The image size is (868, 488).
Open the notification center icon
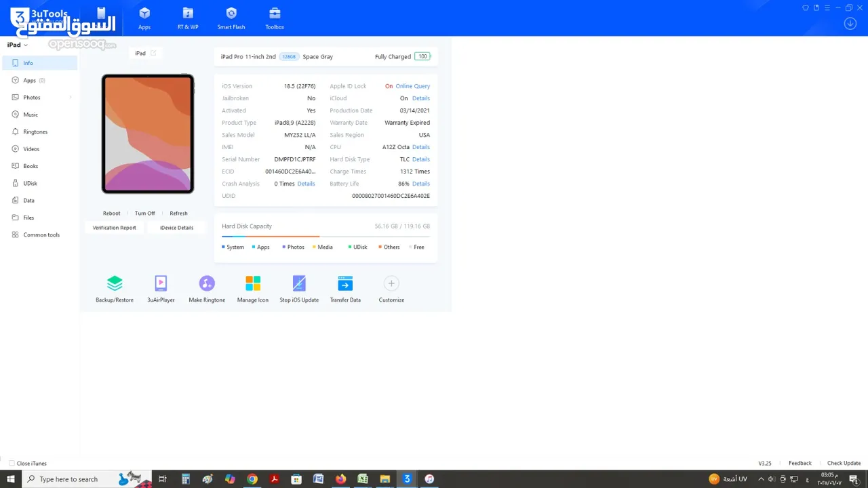point(854,479)
